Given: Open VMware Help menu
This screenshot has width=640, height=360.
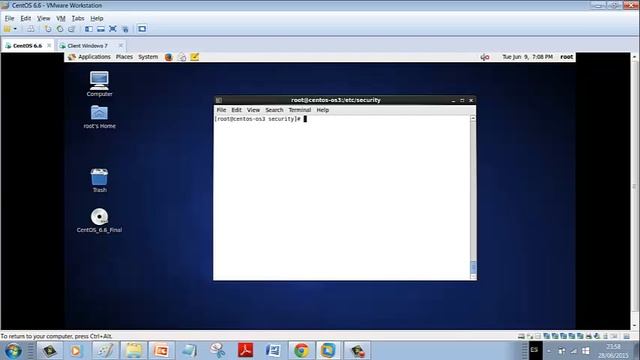Looking at the screenshot, I should pyautogui.click(x=97, y=18).
